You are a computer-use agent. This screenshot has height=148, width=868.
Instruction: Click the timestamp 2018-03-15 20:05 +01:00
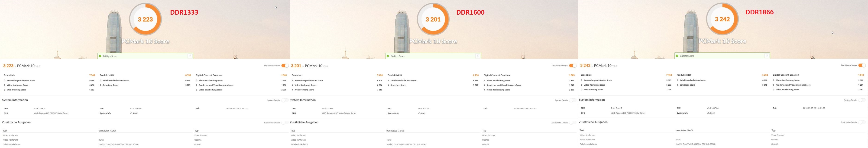[525, 109]
